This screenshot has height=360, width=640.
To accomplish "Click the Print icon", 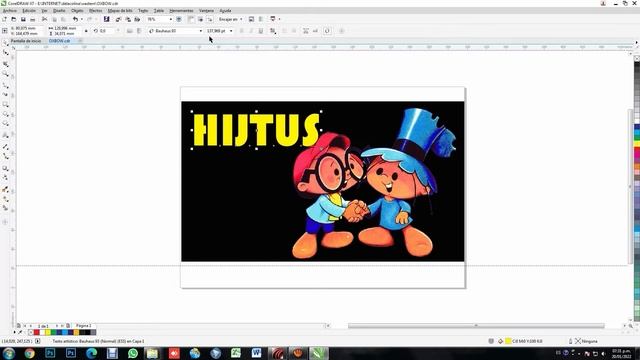I will point(33,19).
